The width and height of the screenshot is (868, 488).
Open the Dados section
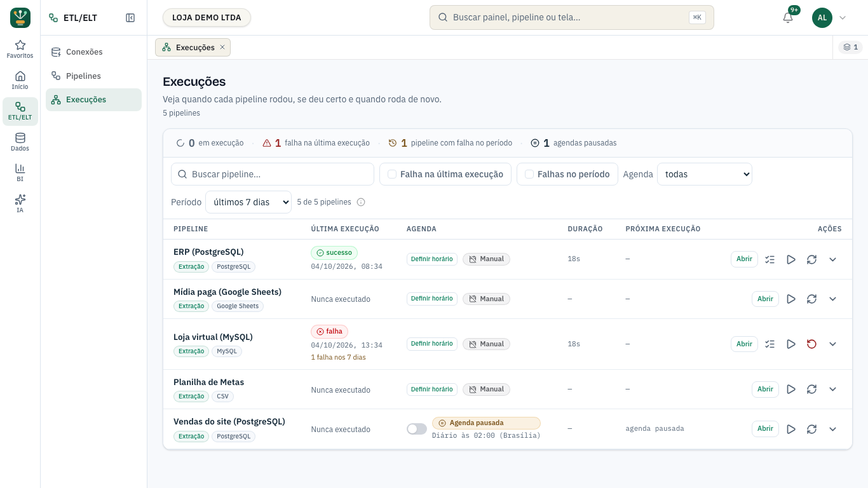[20, 142]
